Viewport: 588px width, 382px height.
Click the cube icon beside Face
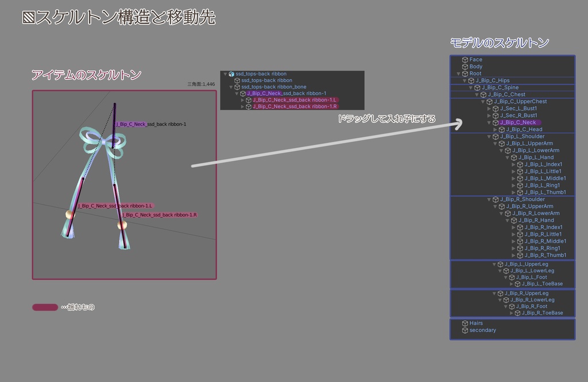coord(465,60)
